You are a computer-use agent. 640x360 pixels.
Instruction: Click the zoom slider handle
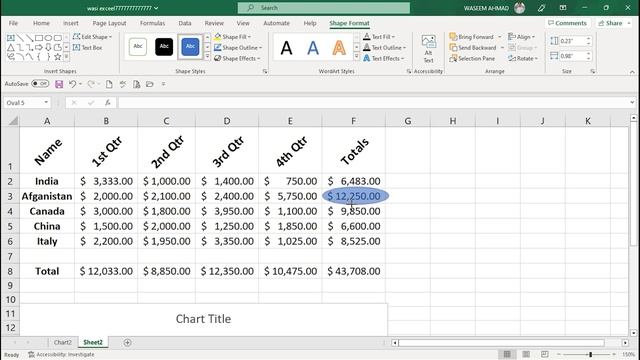point(590,354)
